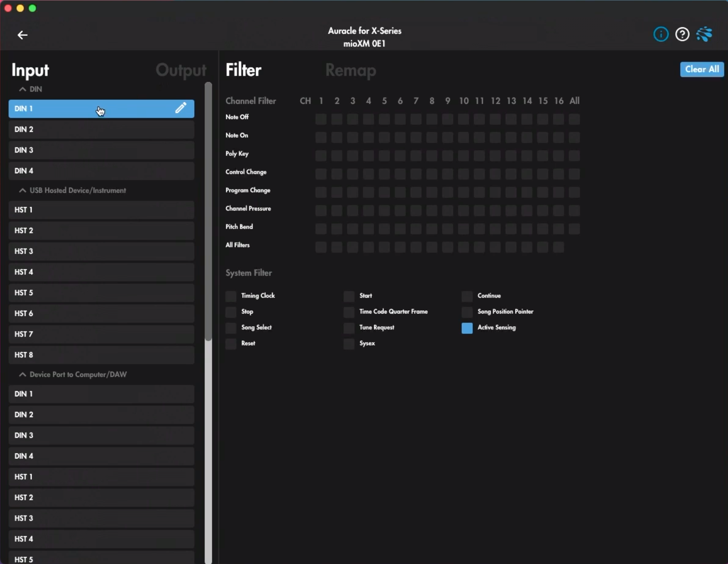Click the green fullscreen window button
Viewport: 728px width, 564px height.
click(32, 8)
